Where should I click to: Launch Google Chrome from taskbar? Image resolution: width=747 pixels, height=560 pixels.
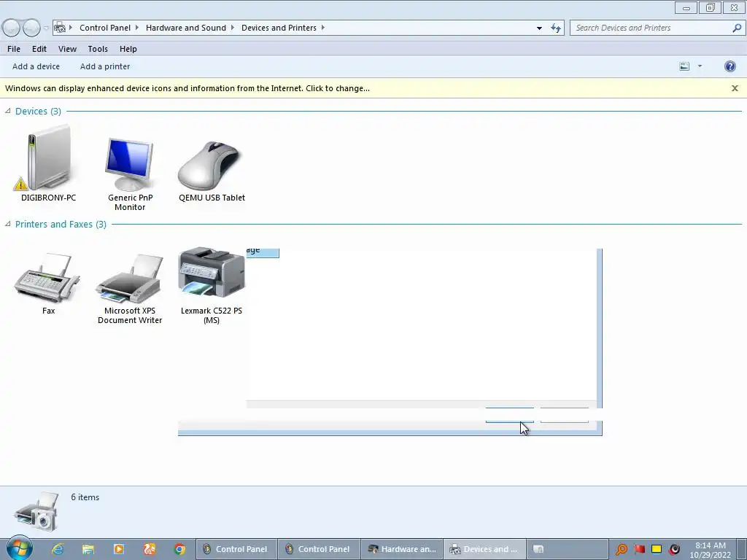tap(179, 549)
